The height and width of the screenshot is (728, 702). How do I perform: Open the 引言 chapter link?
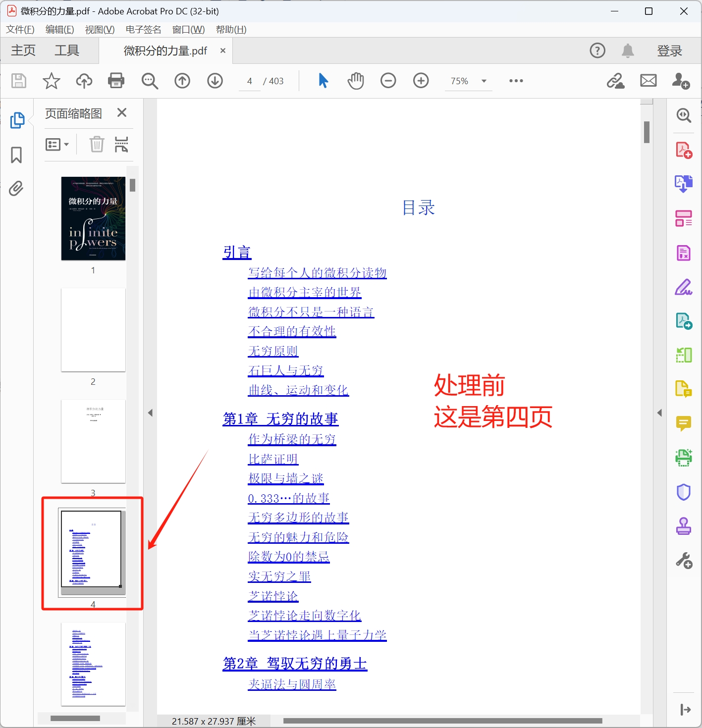(237, 252)
